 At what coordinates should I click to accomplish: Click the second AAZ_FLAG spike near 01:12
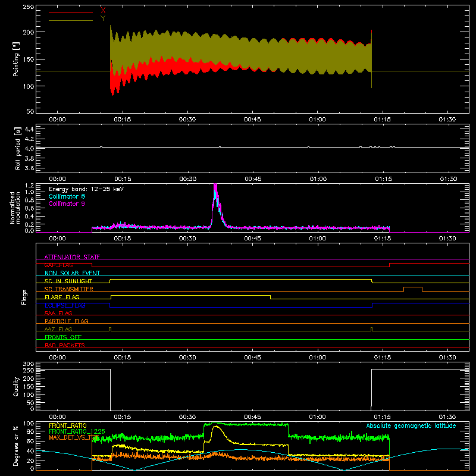point(371,329)
